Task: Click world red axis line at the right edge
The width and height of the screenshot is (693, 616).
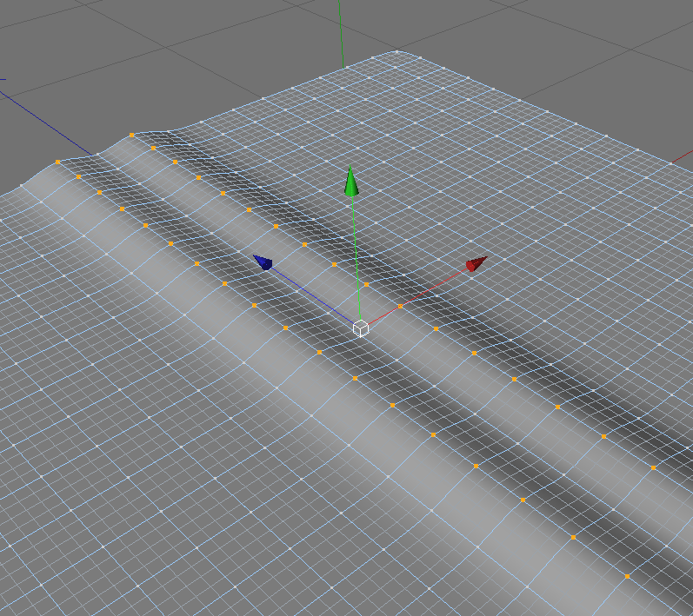Action: [682, 156]
